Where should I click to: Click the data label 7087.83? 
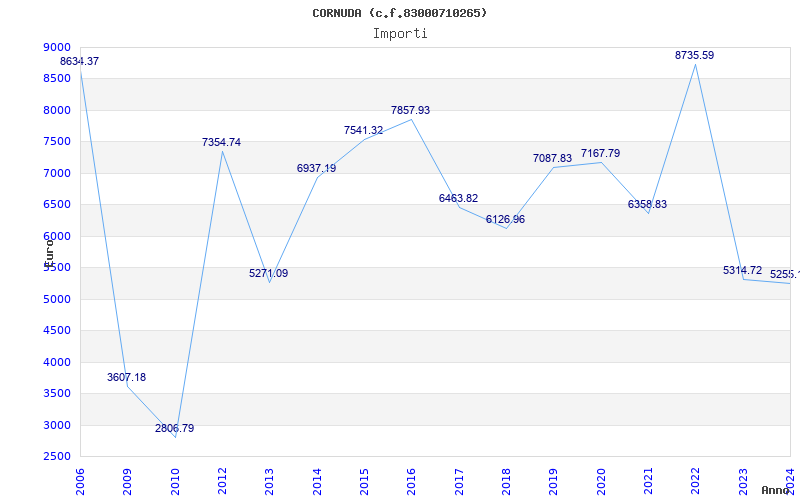[553, 159]
